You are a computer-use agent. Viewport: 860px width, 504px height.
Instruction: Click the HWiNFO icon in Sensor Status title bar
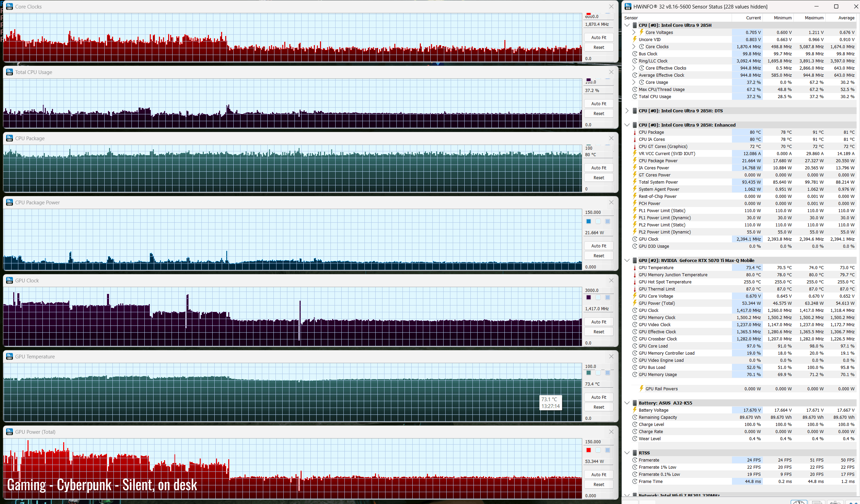628,6
